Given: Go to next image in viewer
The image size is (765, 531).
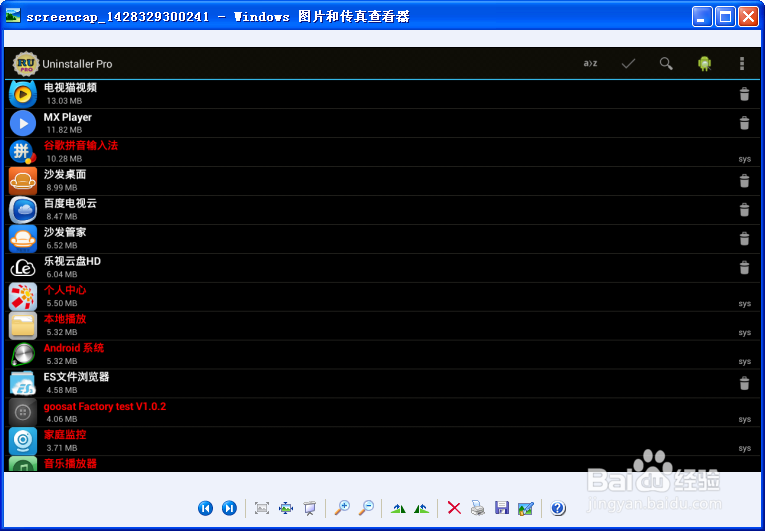Looking at the screenshot, I should pos(229,508).
